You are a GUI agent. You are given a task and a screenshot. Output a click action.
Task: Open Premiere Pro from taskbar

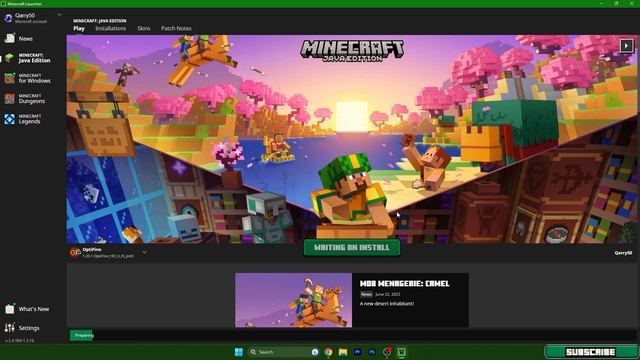tap(358, 352)
